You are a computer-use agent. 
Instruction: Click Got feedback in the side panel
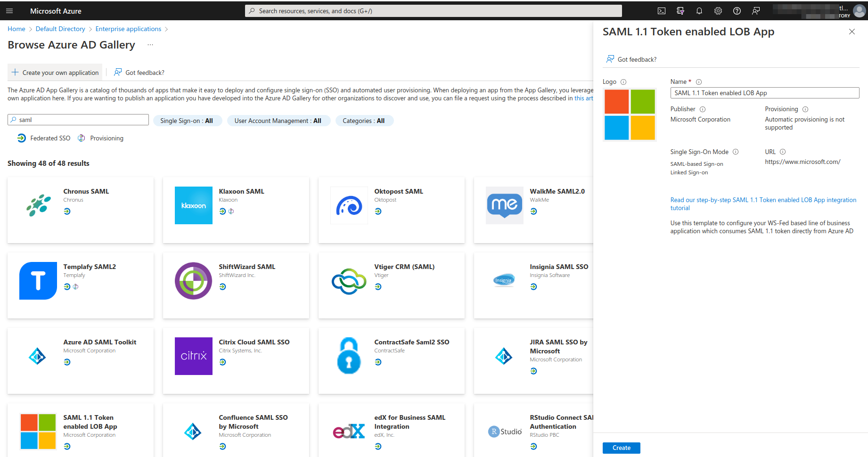(x=631, y=59)
